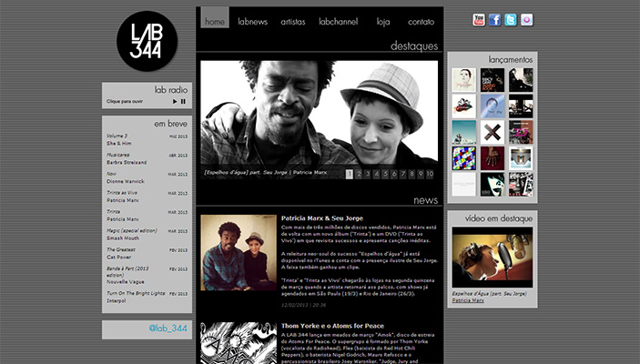Show slide 8 in destaques
The width and height of the screenshot is (640, 364).
point(411,174)
